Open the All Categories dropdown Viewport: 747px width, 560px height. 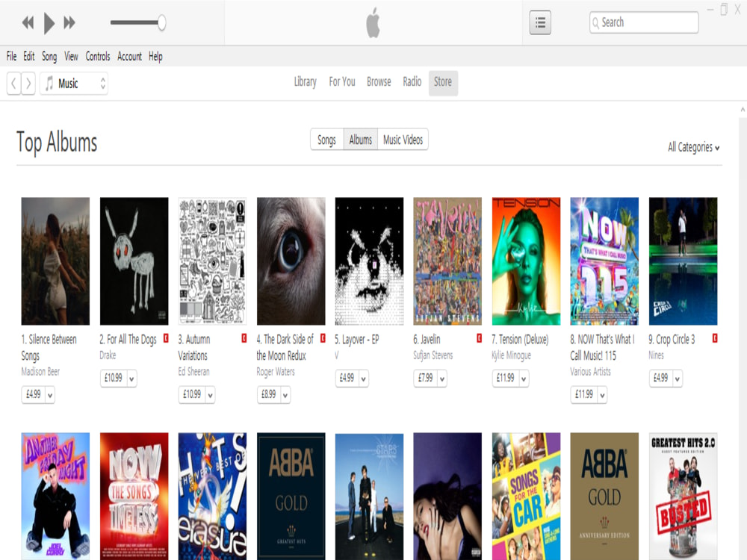pyautogui.click(x=692, y=148)
